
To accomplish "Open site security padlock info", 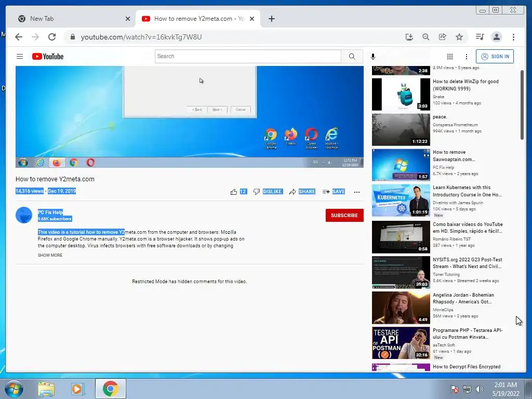I will coord(72,37).
